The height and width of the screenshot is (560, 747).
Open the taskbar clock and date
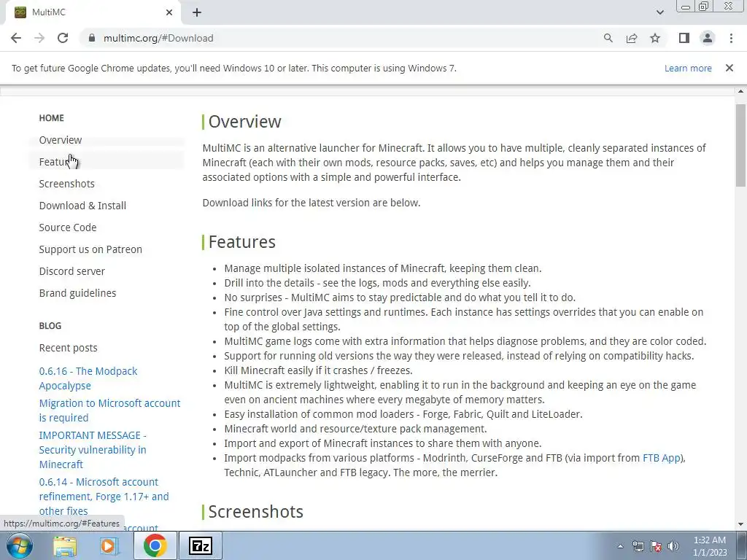(x=710, y=546)
